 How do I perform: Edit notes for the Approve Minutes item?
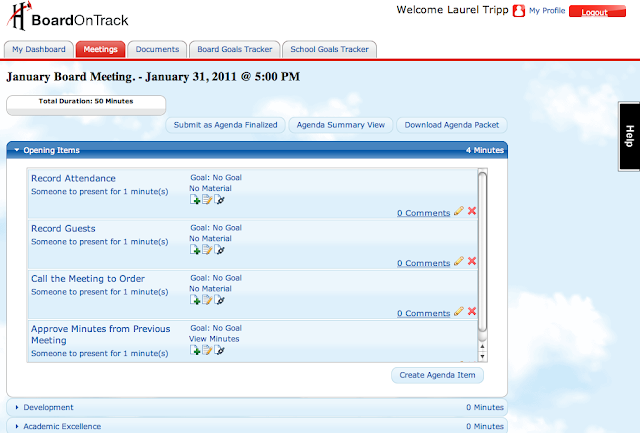click(207, 350)
